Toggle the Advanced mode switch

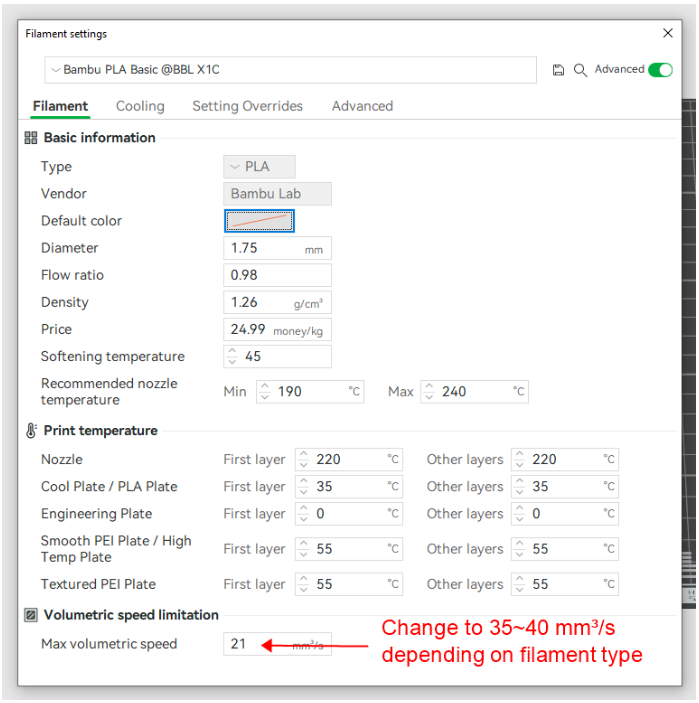pos(660,70)
